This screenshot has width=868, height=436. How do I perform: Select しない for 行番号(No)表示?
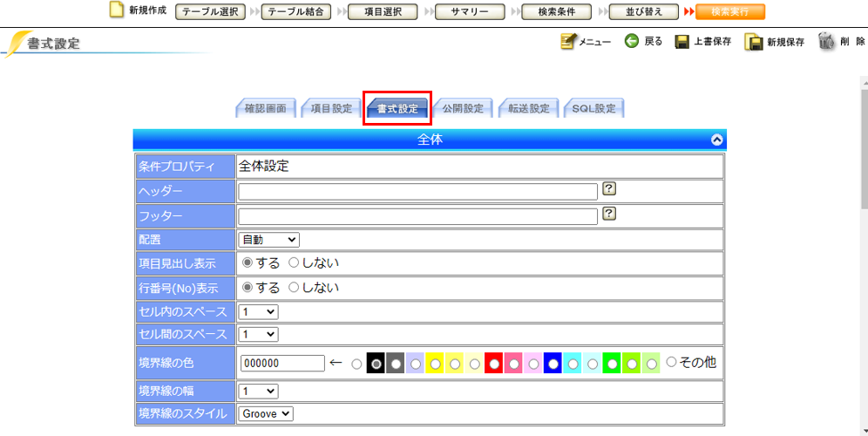294,288
